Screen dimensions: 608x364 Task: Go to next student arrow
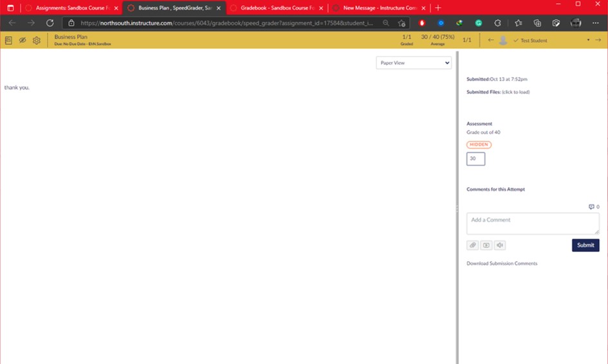coord(598,40)
